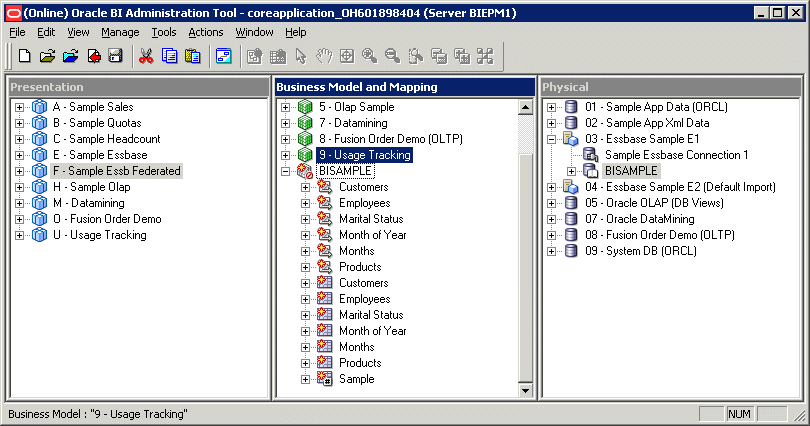Click the New repository toolbar icon
Screen dimensions: 810x426
click(24, 56)
